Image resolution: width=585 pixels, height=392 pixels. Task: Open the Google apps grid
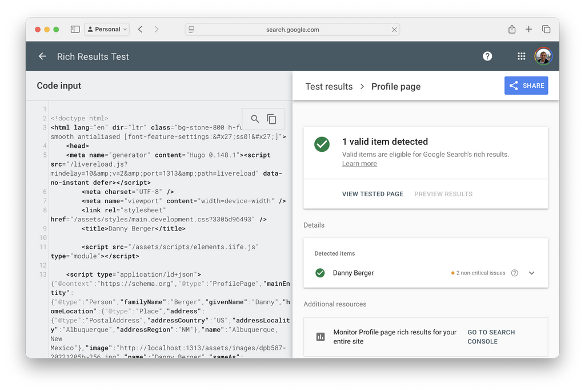pos(521,56)
